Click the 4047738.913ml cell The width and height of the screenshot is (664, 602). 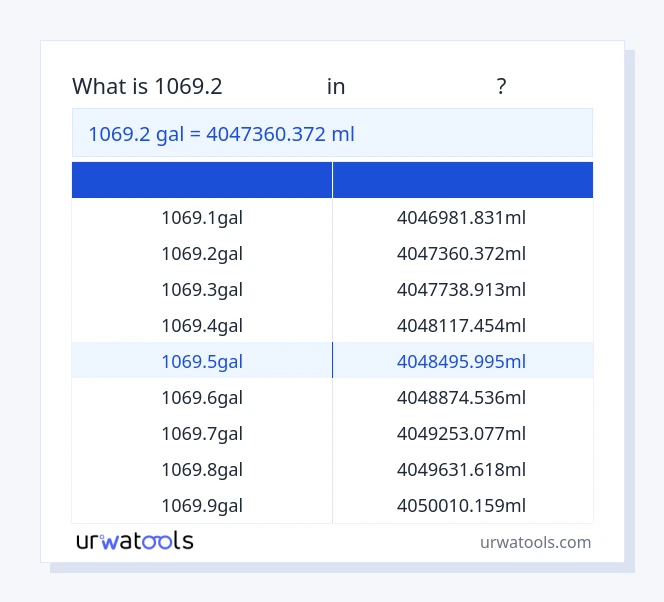[x=461, y=289]
